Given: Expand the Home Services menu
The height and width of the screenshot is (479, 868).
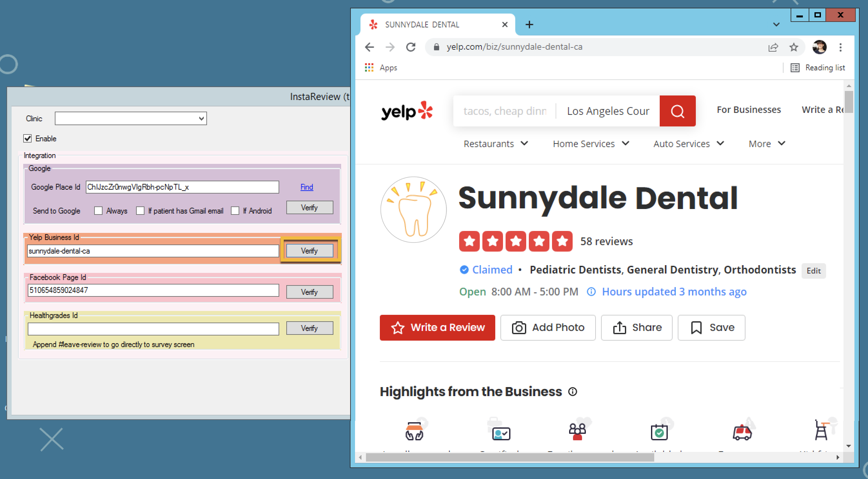Looking at the screenshot, I should coord(591,144).
